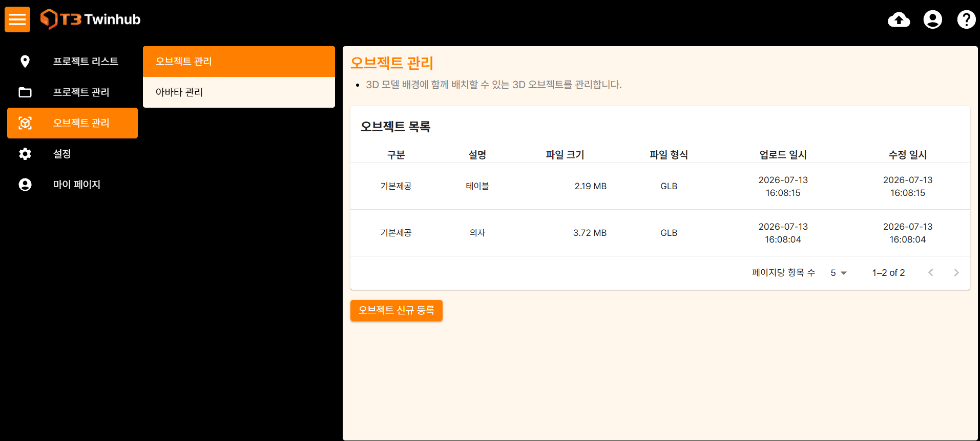Image resolution: width=980 pixels, height=441 pixels.
Task: Go to next page of object list
Action: tap(956, 273)
